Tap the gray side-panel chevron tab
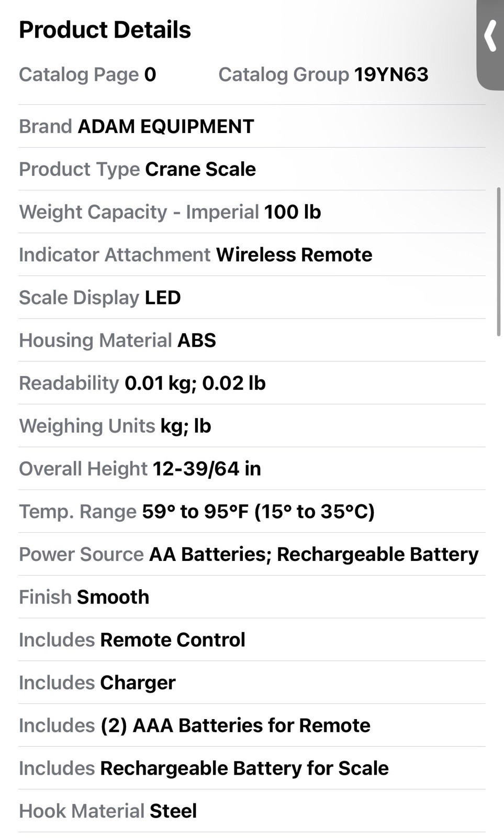Viewport: 504px width, 838px height. pyautogui.click(x=490, y=44)
